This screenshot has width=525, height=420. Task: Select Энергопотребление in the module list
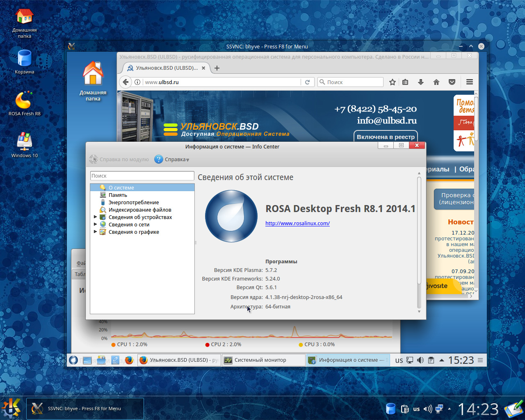(142, 202)
